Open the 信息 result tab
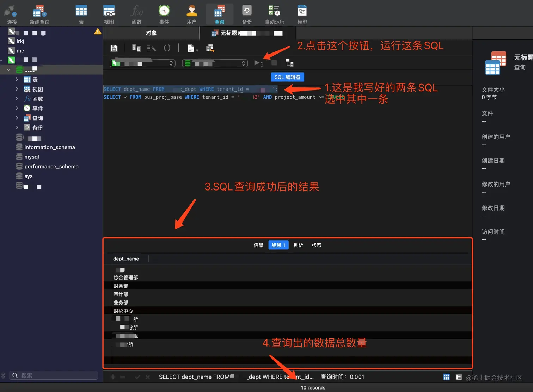Viewport: 533px width, 392px height. coord(258,245)
